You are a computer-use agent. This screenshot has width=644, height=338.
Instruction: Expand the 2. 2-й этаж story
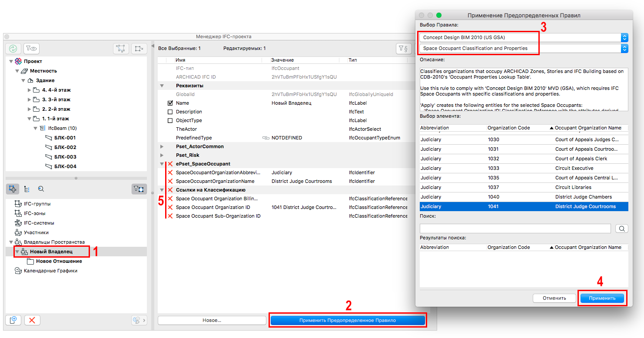click(x=30, y=109)
